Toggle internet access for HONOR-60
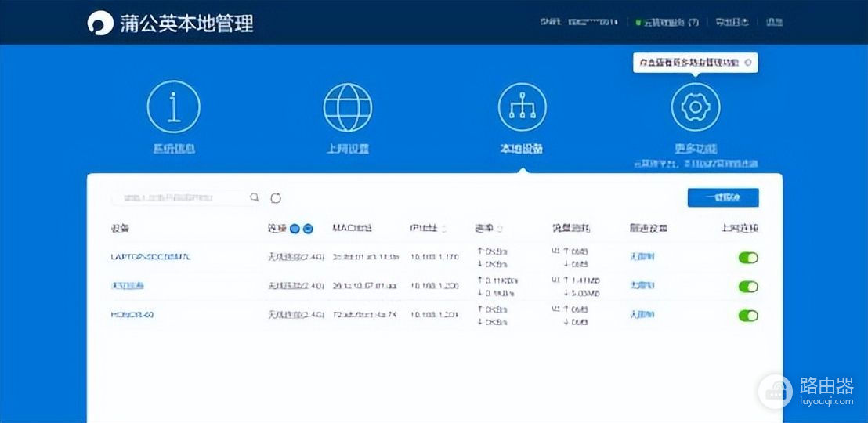The image size is (868, 423). click(x=748, y=315)
